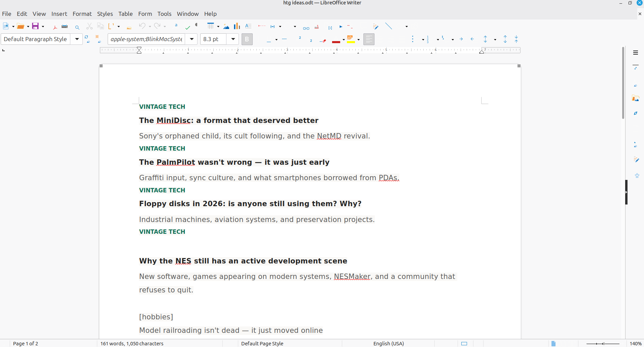Screen dimensions: 644x347
Task: Click Default Page Style in status bar
Action: pyautogui.click(x=262, y=344)
